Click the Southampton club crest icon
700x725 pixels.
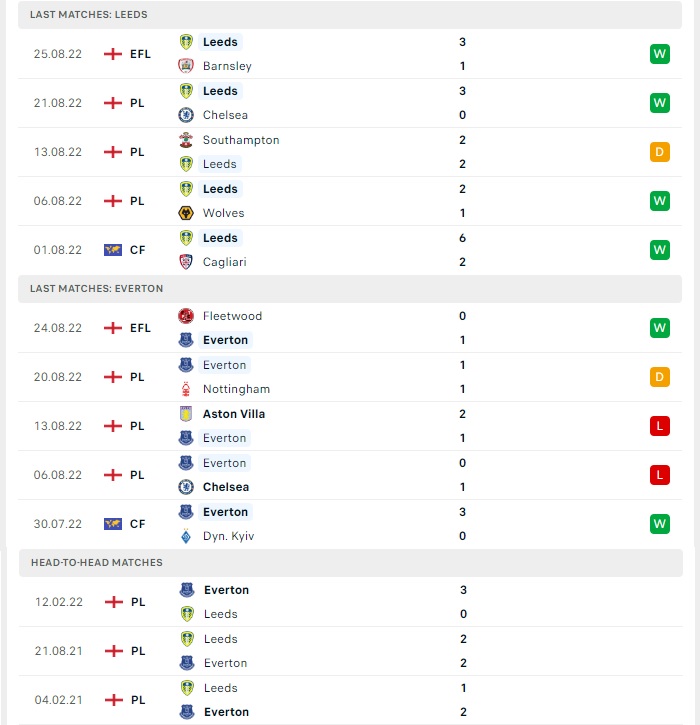[x=186, y=140]
